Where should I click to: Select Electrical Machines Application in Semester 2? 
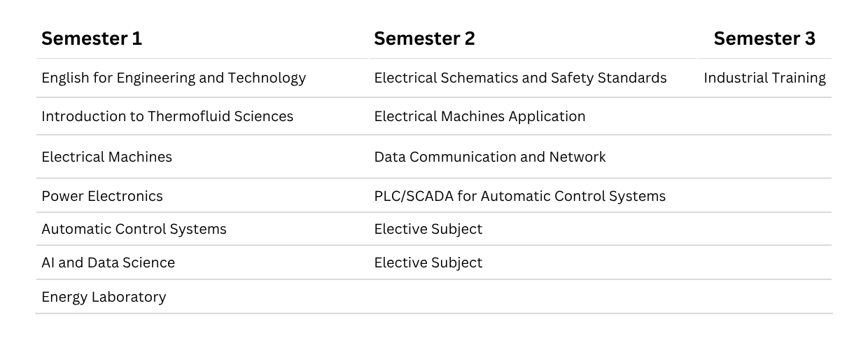479,116
